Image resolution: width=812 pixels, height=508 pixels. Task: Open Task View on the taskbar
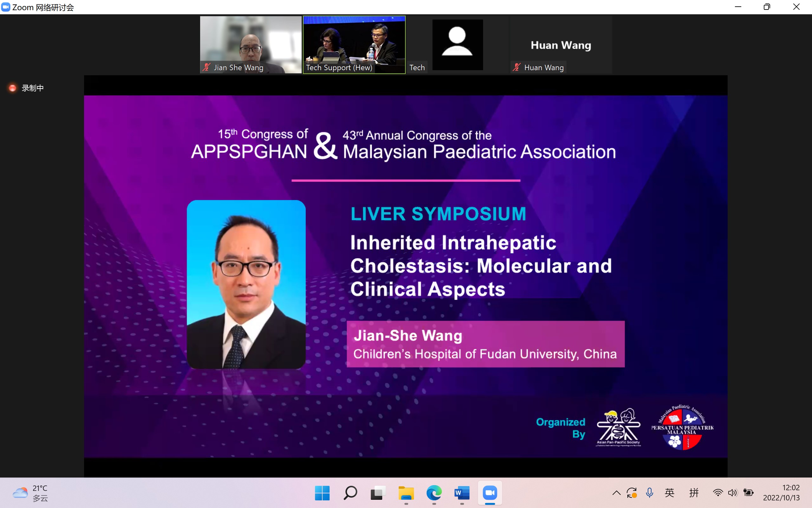pos(378,493)
